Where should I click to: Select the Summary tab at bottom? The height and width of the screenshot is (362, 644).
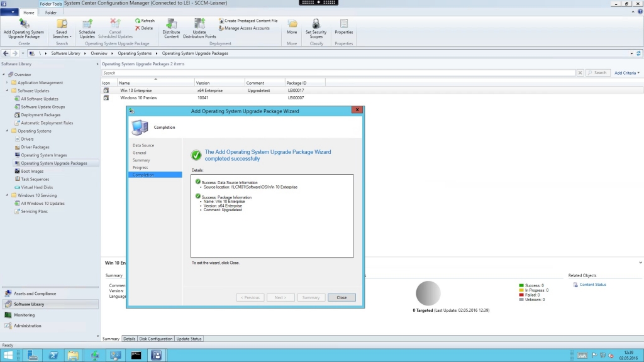(111, 339)
